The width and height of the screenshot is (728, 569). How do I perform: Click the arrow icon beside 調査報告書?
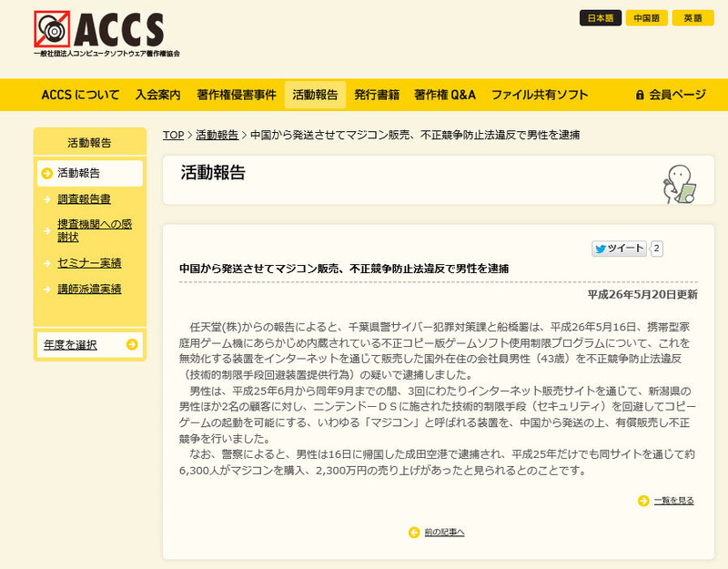(x=46, y=198)
